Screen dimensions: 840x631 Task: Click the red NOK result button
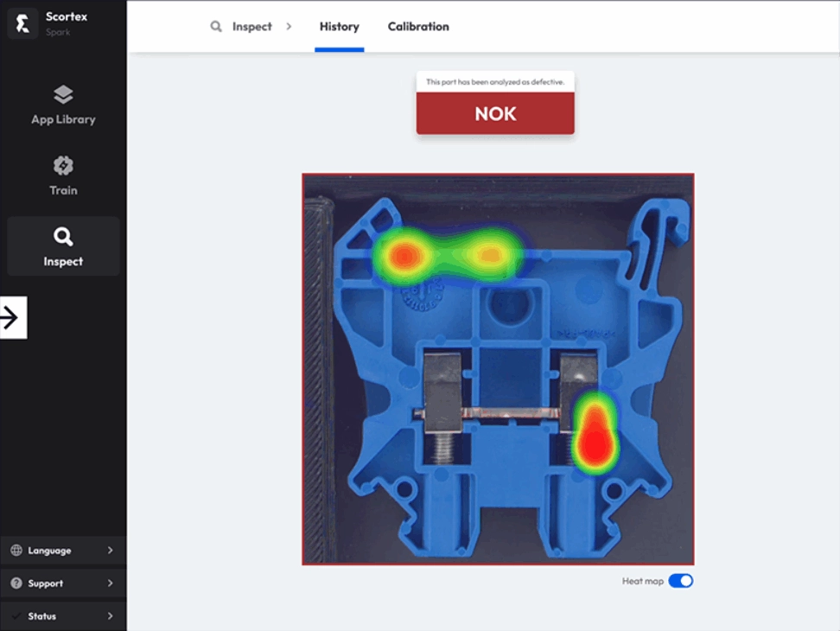495,114
